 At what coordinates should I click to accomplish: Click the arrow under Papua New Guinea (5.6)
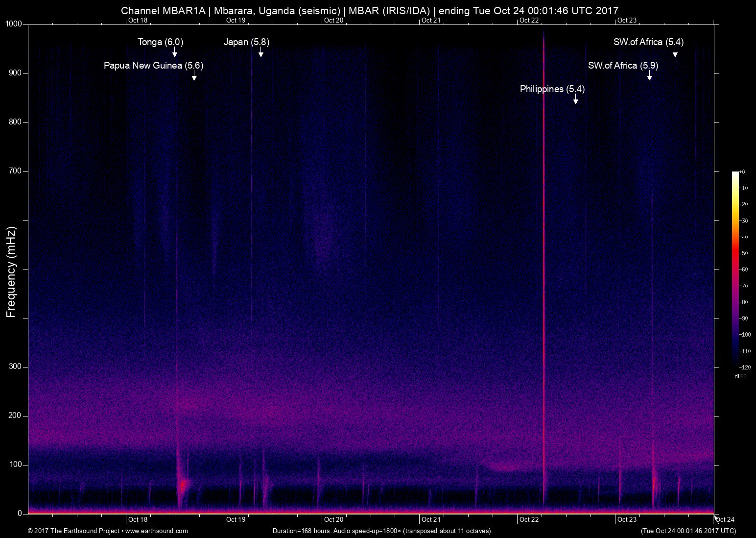194,76
